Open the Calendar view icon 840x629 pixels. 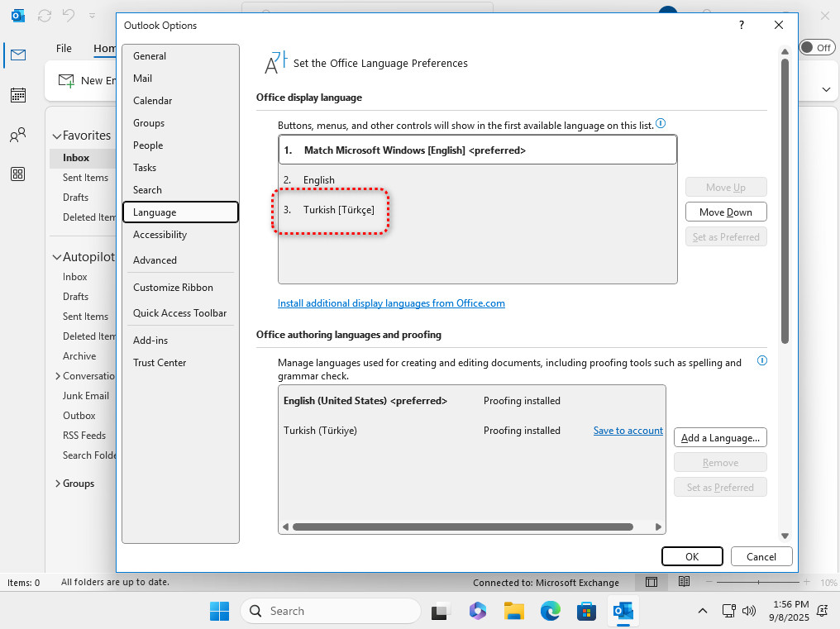(17, 95)
